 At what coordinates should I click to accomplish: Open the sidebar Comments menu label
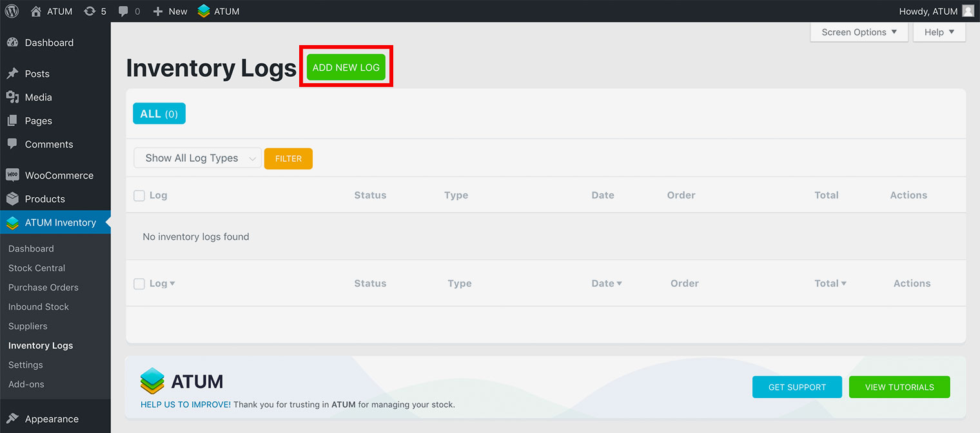click(49, 144)
